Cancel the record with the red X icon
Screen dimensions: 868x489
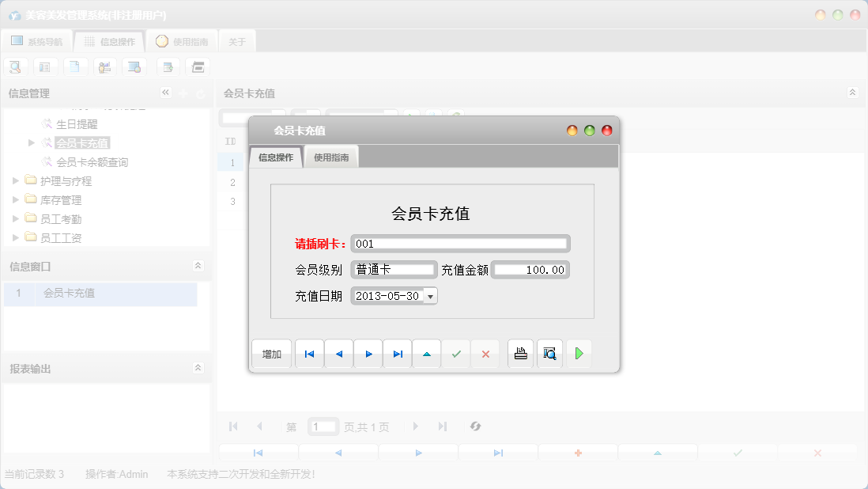coord(485,354)
